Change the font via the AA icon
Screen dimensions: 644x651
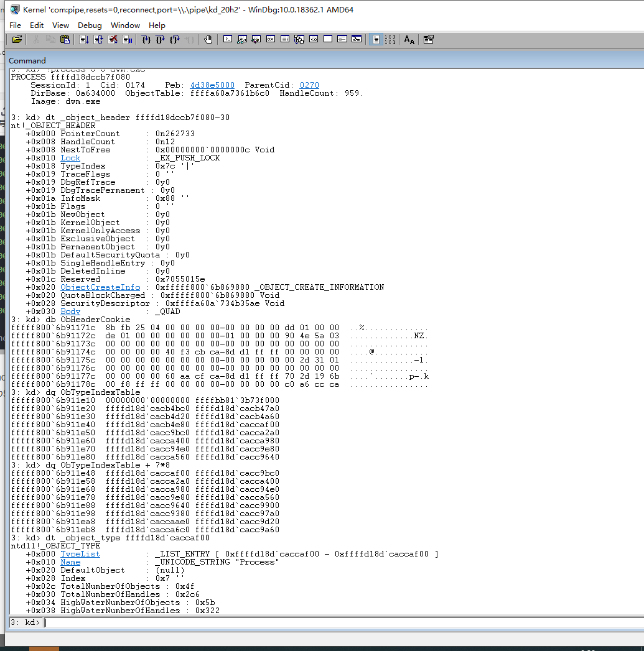coord(409,39)
